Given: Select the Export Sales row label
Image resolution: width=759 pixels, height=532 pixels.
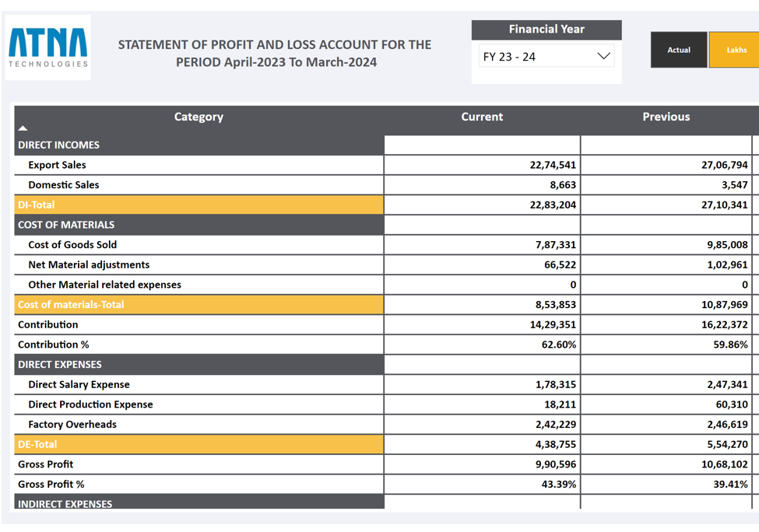Looking at the screenshot, I should pyautogui.click(x=57, y=165).
